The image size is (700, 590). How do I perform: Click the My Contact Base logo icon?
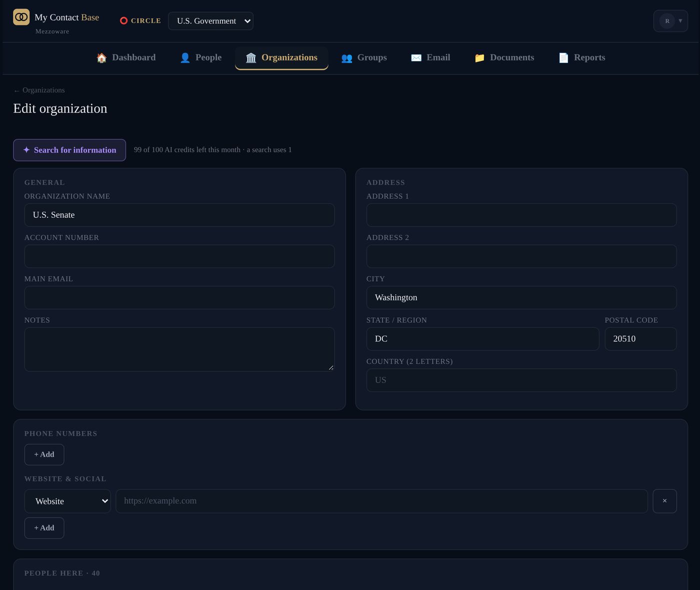[x=21, y=17]
